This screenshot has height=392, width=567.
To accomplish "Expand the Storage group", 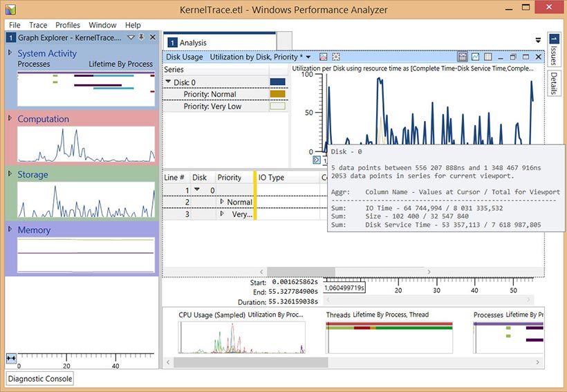I will pos(10,174).
